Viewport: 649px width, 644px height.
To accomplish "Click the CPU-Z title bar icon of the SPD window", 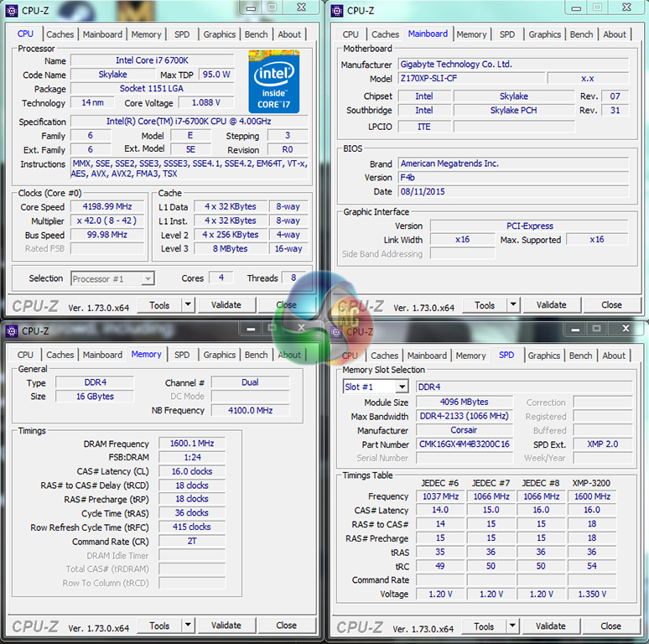I will point(337,331).
